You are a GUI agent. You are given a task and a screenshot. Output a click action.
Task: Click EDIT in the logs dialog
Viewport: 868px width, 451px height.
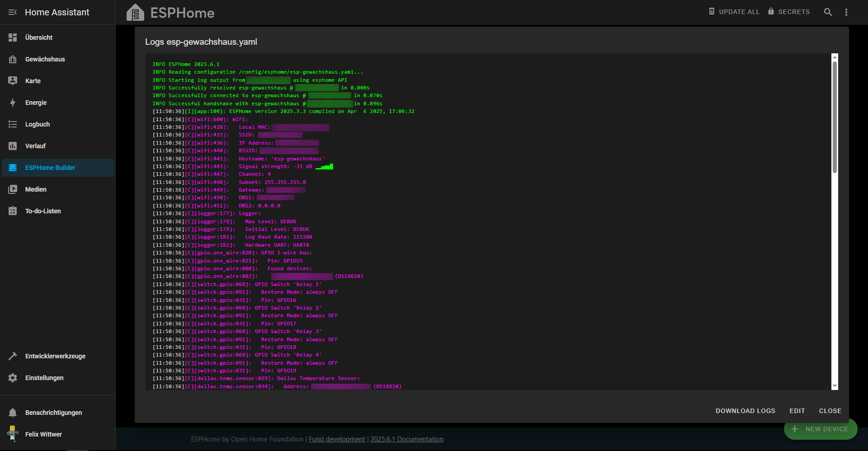point(797,411)
